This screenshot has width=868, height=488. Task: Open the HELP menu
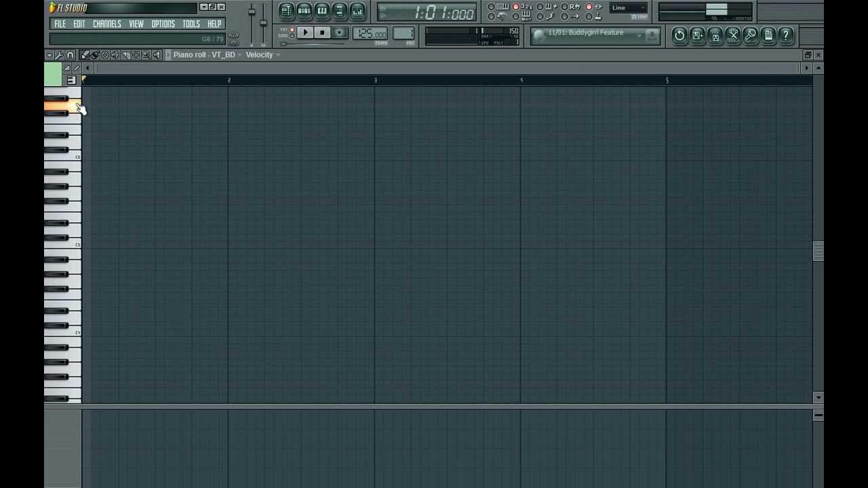coord(214,24)
